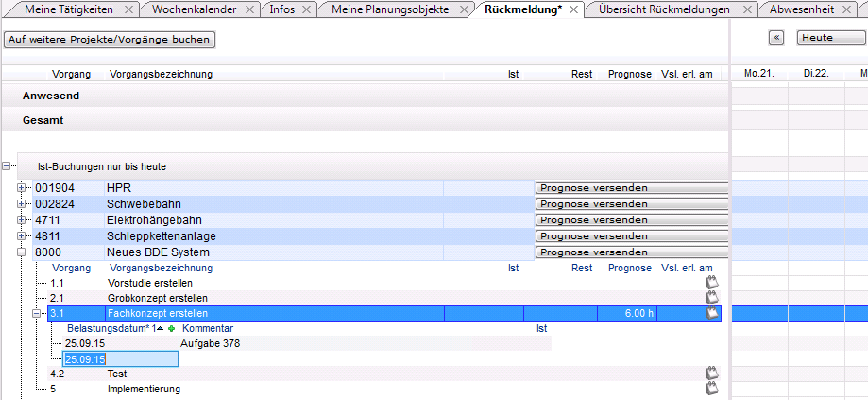Image resolution: width=868 pixels, height=400 pixels.
Task: Close the Wochenkalender tab
Action: point(249,9)
